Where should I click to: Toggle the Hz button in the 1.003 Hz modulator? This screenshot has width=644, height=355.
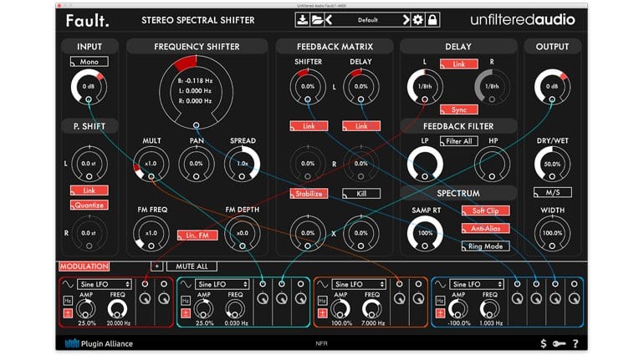(440, 301)
